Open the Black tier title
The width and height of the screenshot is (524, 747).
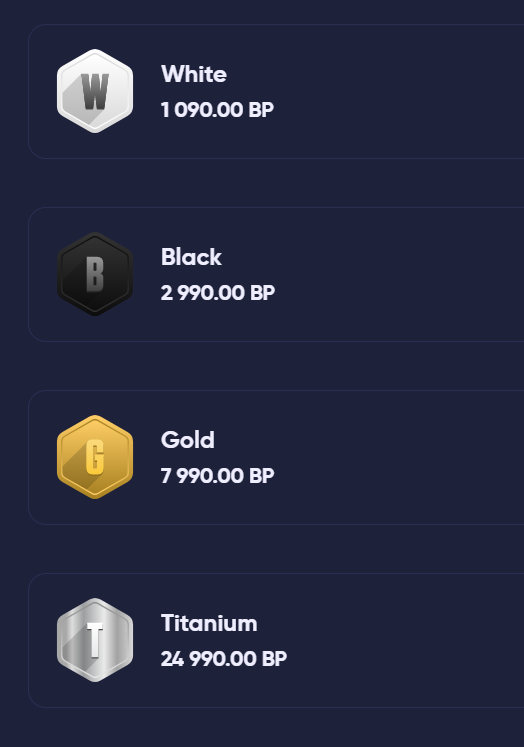tap(191, 257)
